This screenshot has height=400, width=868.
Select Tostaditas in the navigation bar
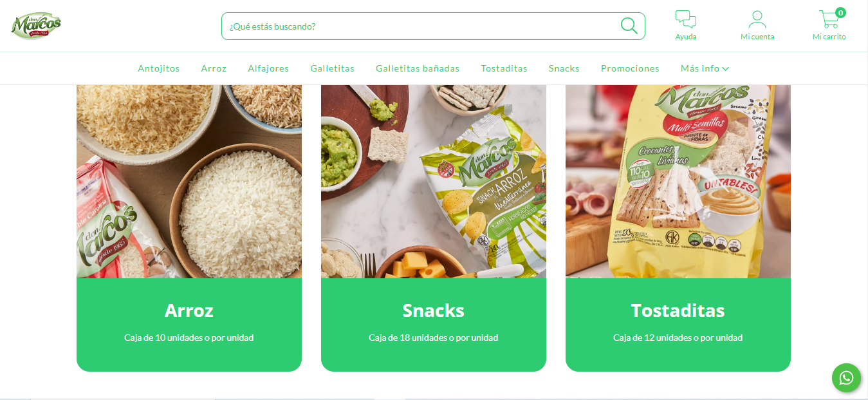(x=504, y=68)
